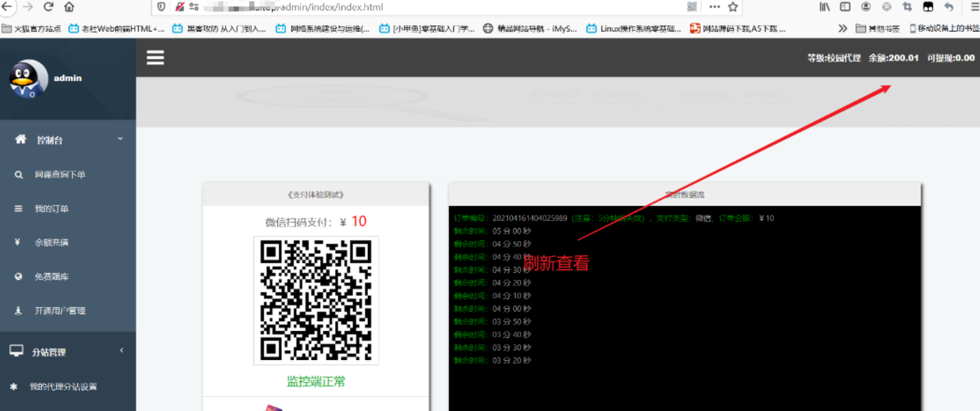Go back with the browser back arrow
The height and width of the screenshot is (411, 980).
6,6
